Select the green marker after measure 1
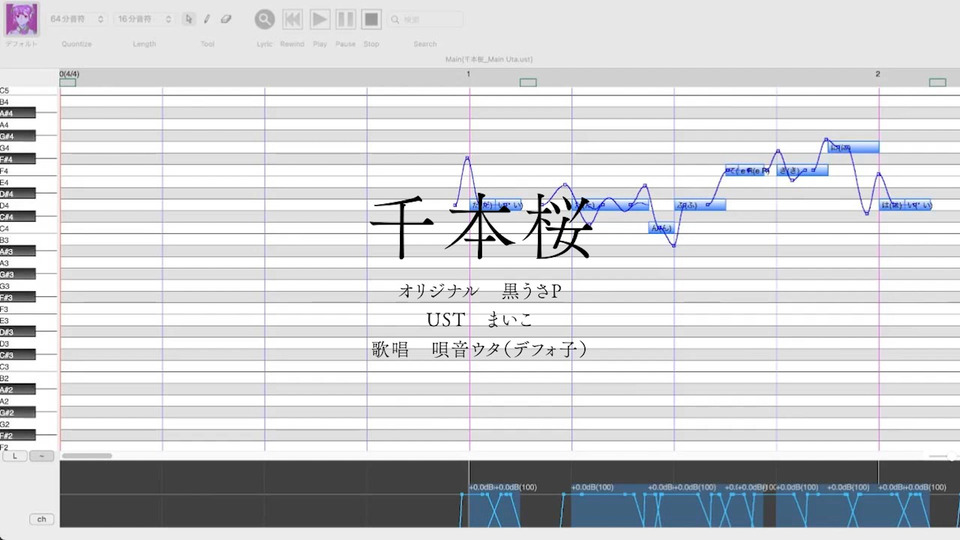The width and height of the screenshot is (960, 540). click(528, 82)
